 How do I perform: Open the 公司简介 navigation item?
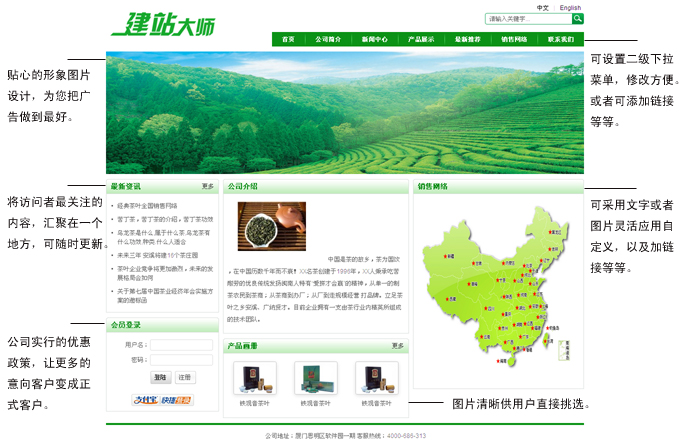[x=328, y=39]
